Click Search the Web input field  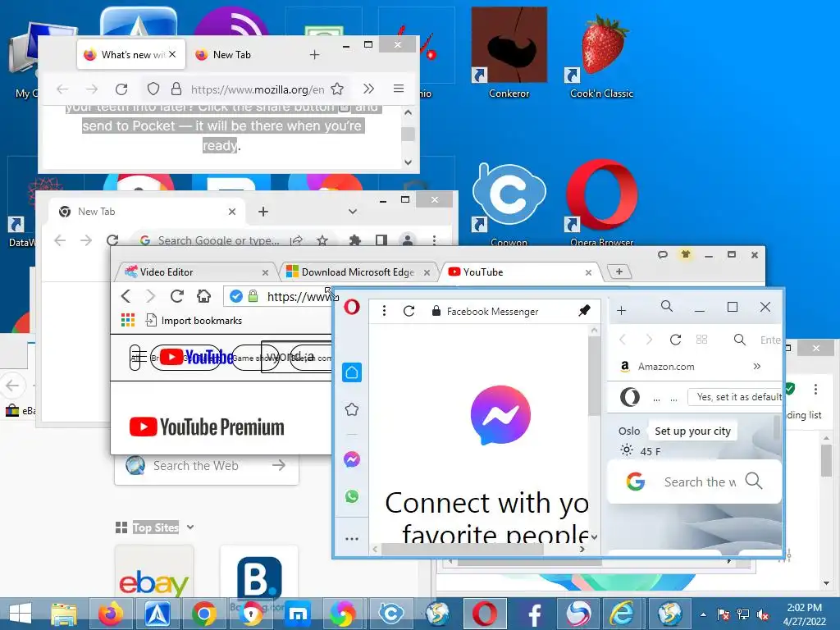[206, 466]
